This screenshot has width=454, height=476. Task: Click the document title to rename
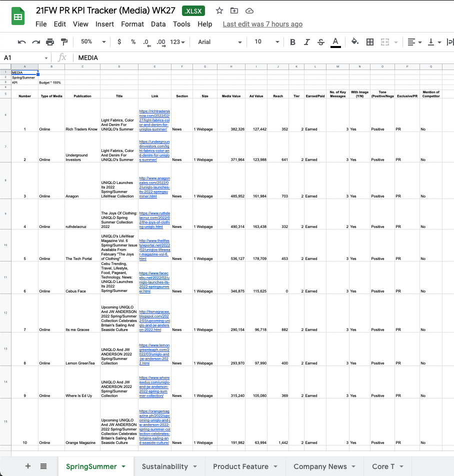[105, 10]
